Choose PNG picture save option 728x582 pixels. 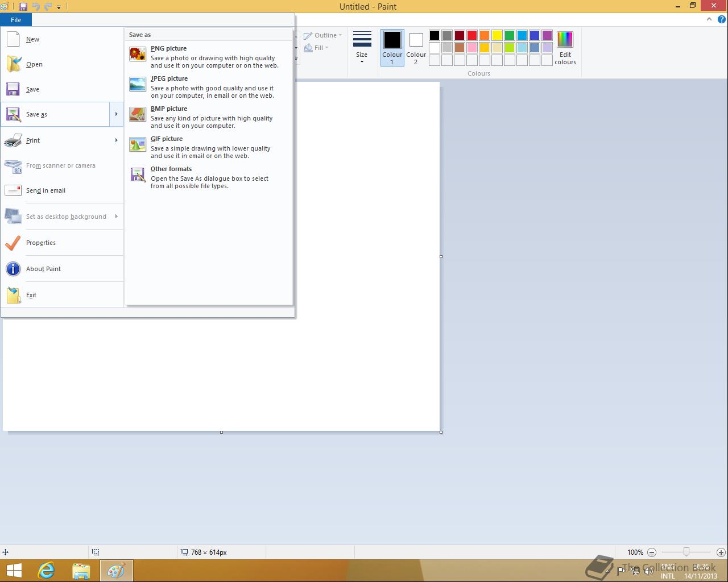208,57
